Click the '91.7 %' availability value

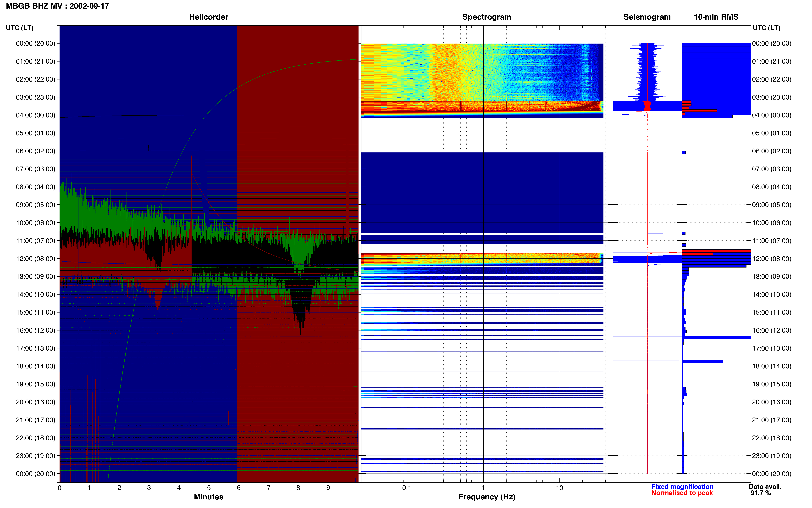point(761,493)
